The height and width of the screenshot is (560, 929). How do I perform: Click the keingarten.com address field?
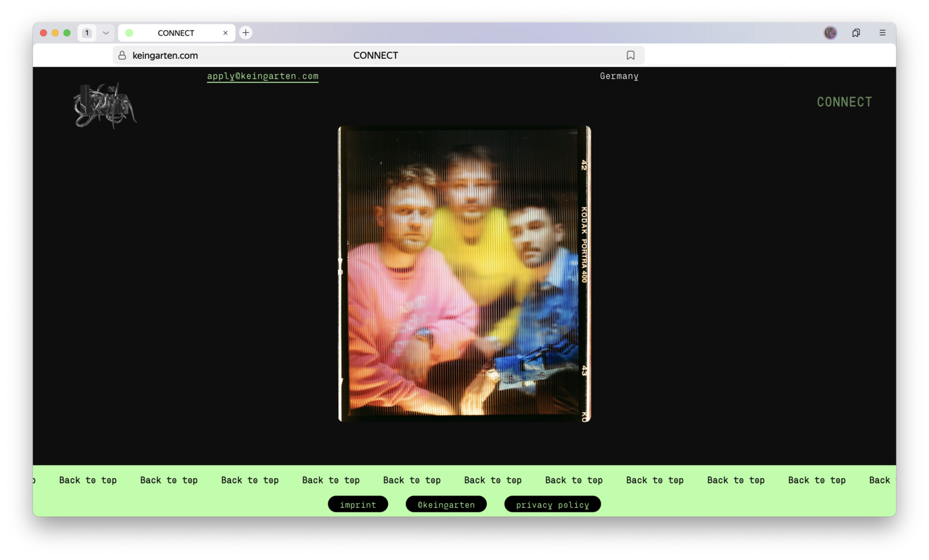(x=379, y=55)
